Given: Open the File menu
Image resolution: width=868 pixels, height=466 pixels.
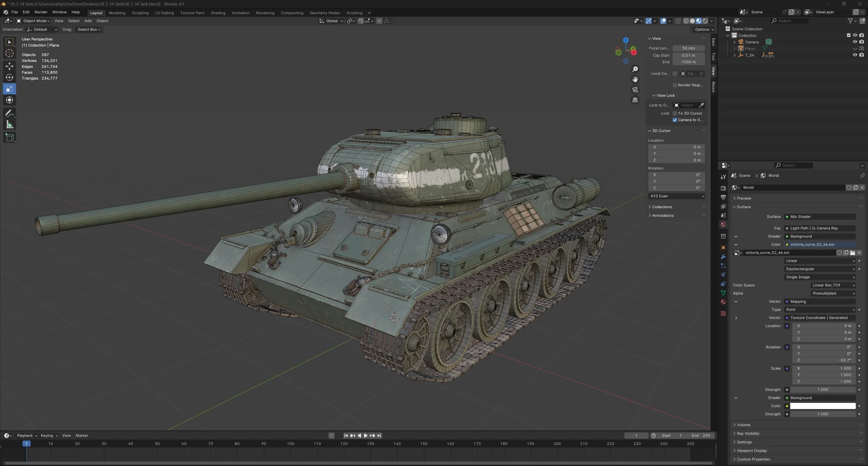Looking at the screenshot, I should [x=15, y=12].
